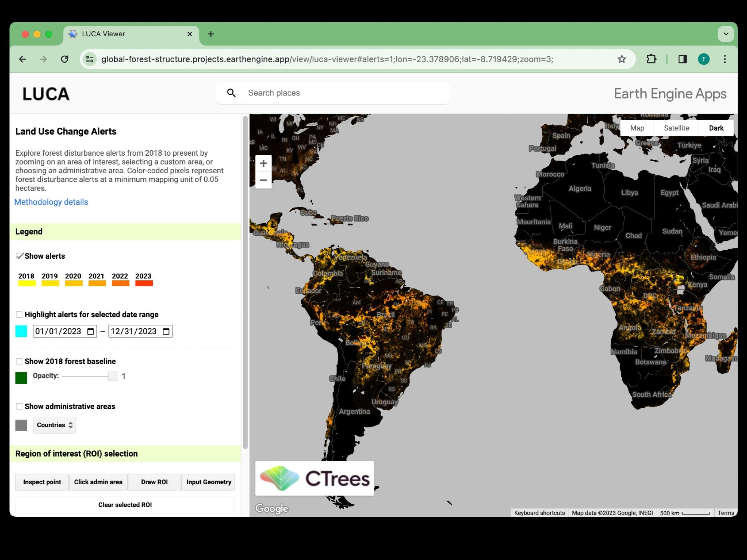This screenshot has height=560, width=747.
Task: Enable Highlight alerts for selected date range
Action: click(x=19, y=315)
